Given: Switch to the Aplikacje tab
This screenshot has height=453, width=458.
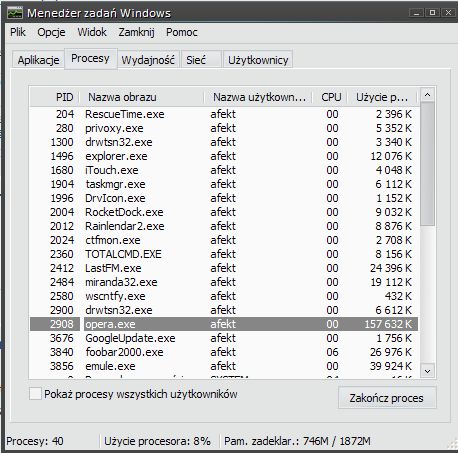Looking at the screenshot, I should click(38, 60).
